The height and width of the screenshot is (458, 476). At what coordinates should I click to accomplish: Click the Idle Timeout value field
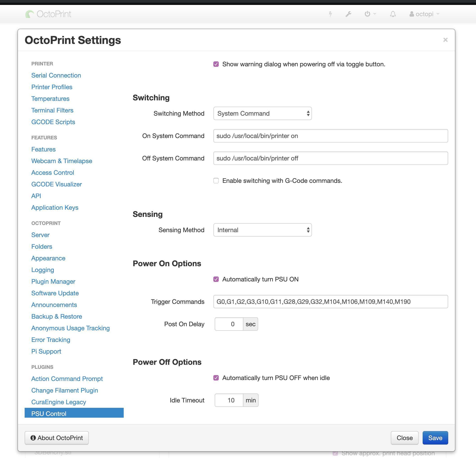point(229,400)
